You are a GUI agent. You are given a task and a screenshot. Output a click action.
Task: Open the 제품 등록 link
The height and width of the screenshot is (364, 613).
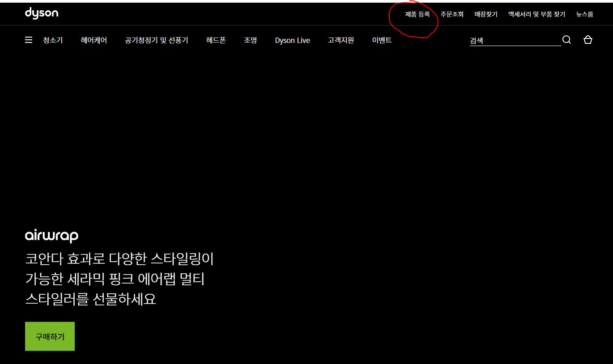pyautogui.click(x=417, y=14)
